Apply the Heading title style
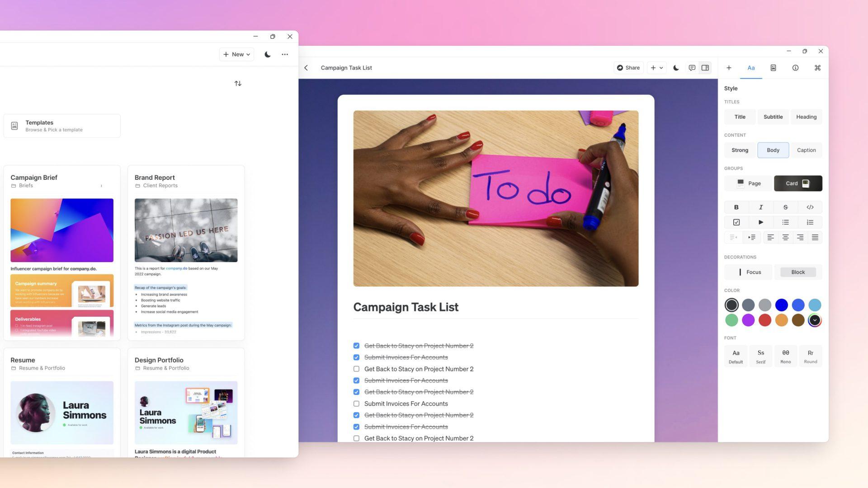 coord(806,117)
